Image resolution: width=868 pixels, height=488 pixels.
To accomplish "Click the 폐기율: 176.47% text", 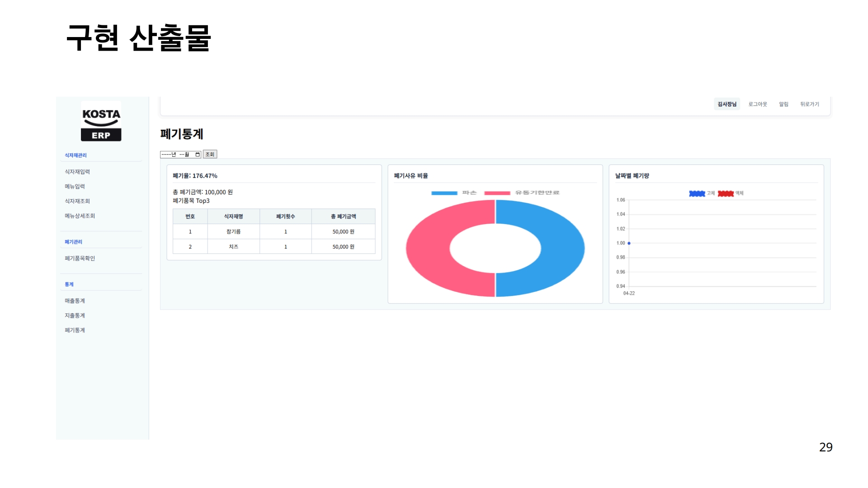I will click(195, 176).
